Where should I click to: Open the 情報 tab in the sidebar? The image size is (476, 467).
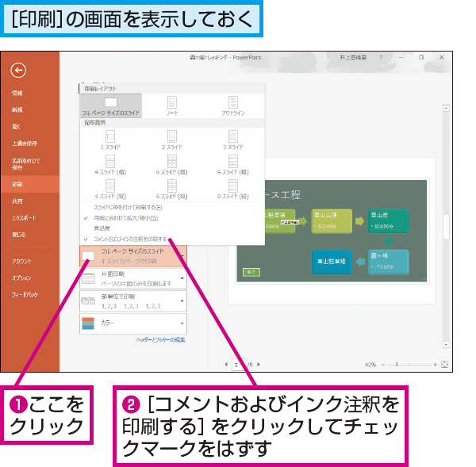point(17,93)
